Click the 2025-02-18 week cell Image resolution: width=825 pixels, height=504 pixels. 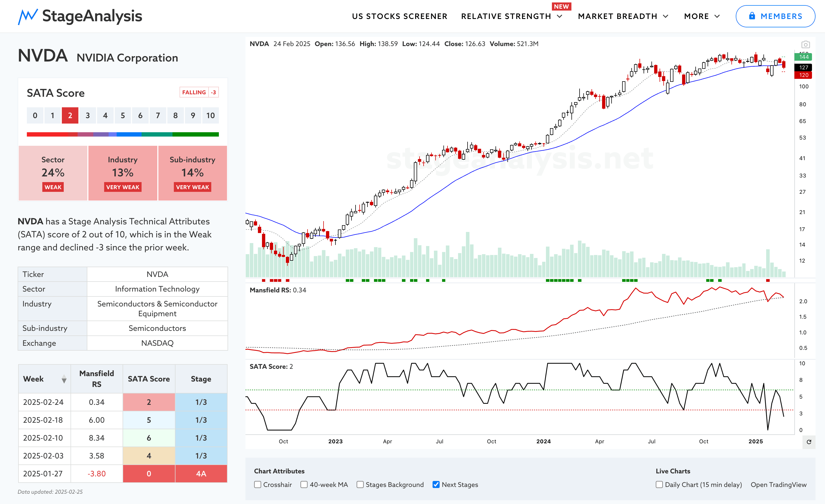point(44,420)
